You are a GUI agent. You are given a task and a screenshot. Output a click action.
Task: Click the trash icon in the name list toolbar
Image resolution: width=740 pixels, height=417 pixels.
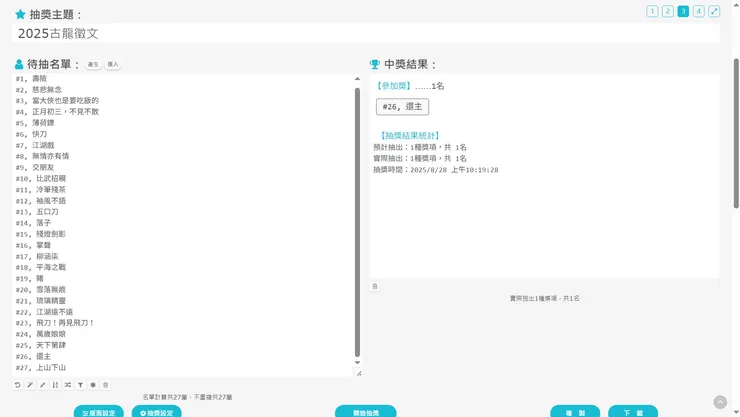point(106,385)
